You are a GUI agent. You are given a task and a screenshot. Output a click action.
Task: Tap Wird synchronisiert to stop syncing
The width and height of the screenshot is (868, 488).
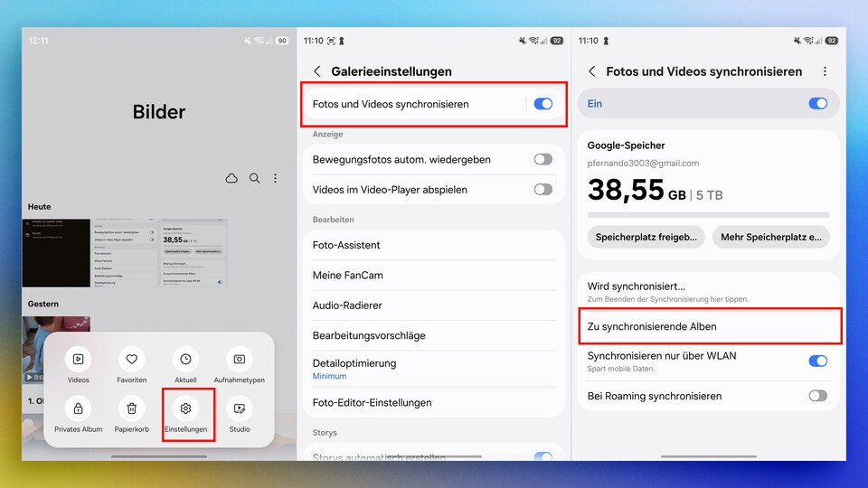click(709, 292)
